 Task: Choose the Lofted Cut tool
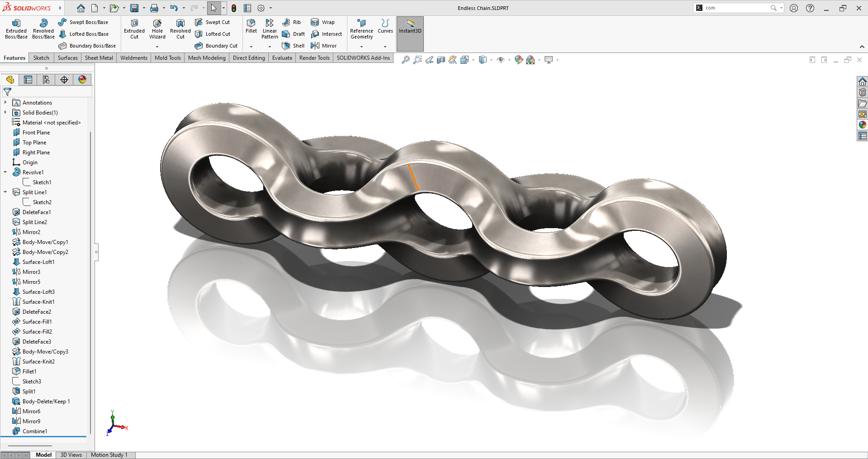click(213, 34)
